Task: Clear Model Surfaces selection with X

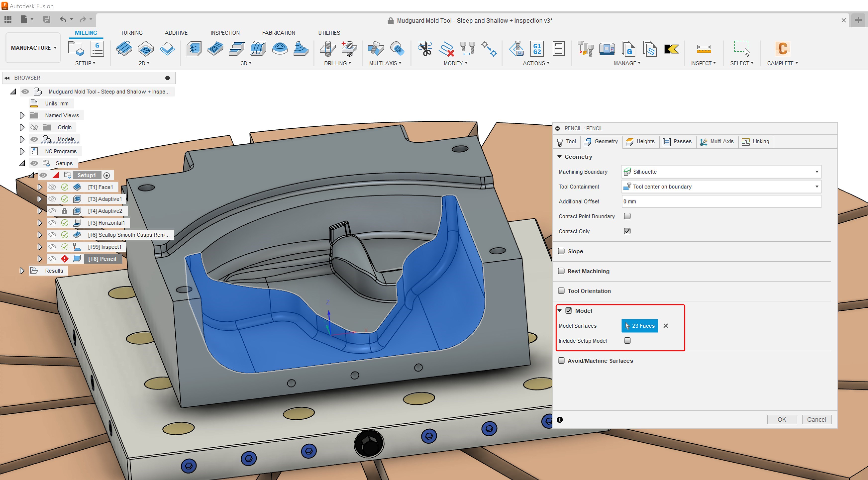Action: click(x=665, y=326)
